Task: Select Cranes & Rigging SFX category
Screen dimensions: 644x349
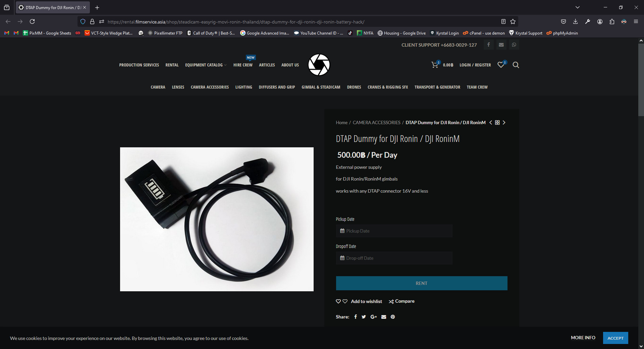Action: tap(388, 87)
